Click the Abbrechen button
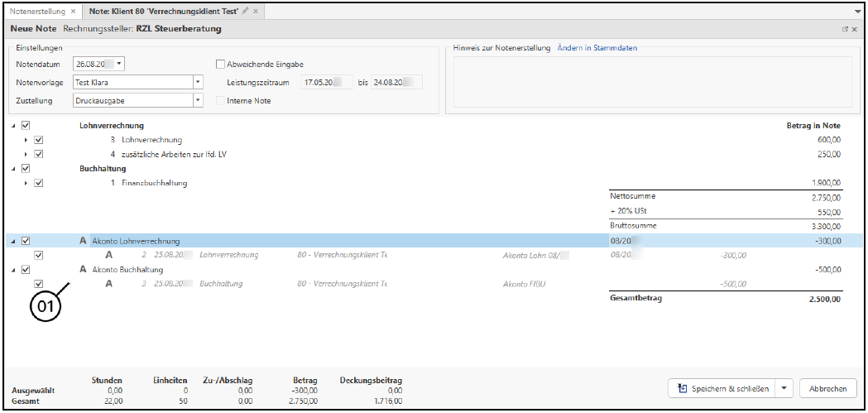868x413 pixels. tap(827, 388)
